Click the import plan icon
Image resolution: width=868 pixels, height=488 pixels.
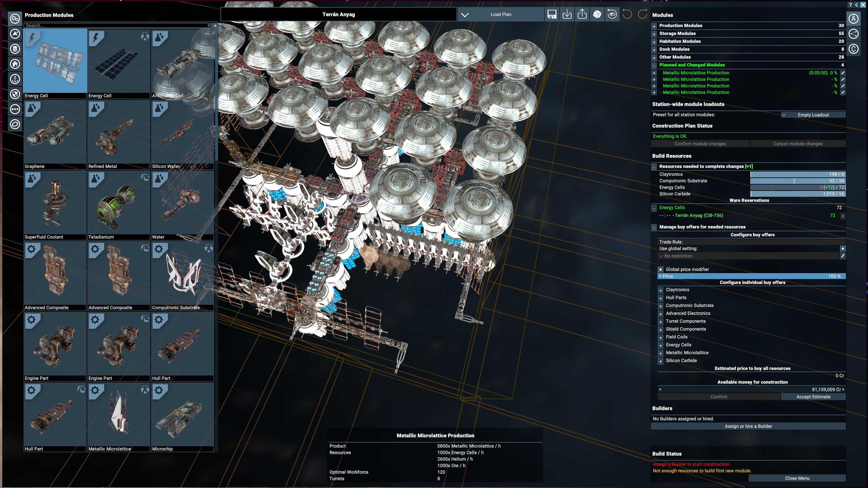[567, 14]
